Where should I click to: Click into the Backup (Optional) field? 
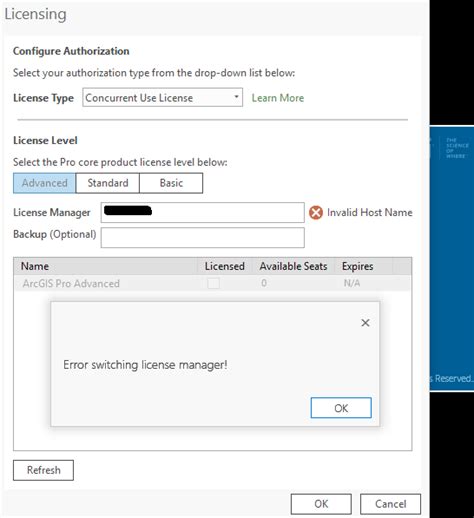click(202, 237)
